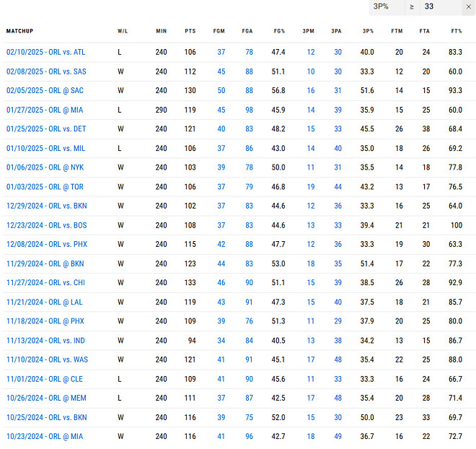Open the 11/01/2024 ORL @ CLE game
This screenshot has height=449, width=476.
coord(45,379)
